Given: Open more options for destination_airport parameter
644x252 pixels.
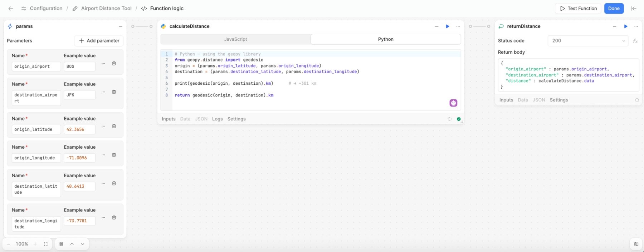Looking at the screenshot, I should [103, 92].
